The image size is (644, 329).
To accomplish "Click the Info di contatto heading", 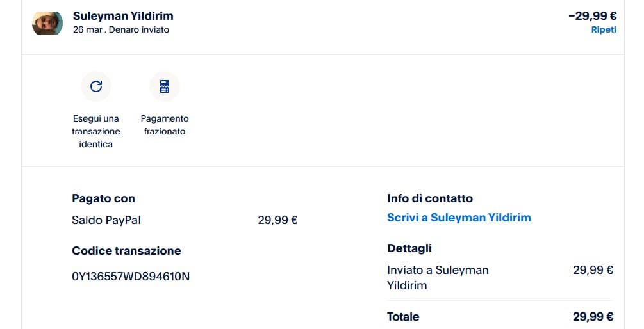I will pyautogui.click(x=429, y=198).
